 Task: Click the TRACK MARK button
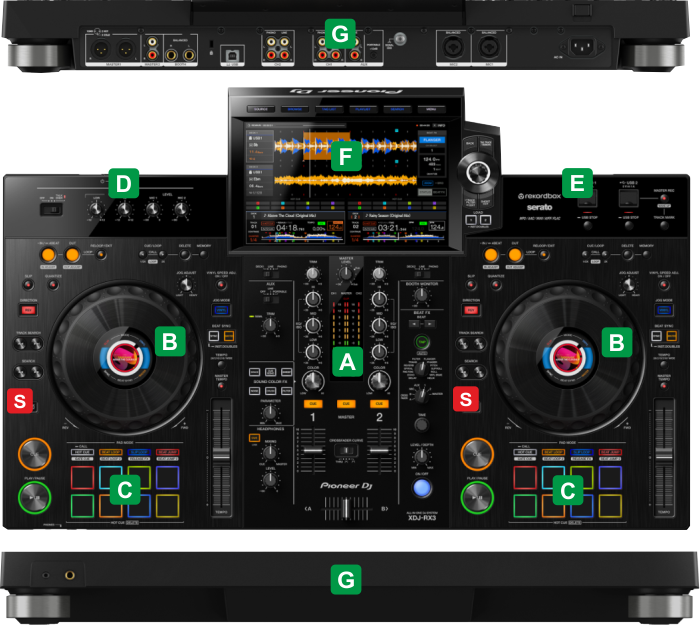664,226
